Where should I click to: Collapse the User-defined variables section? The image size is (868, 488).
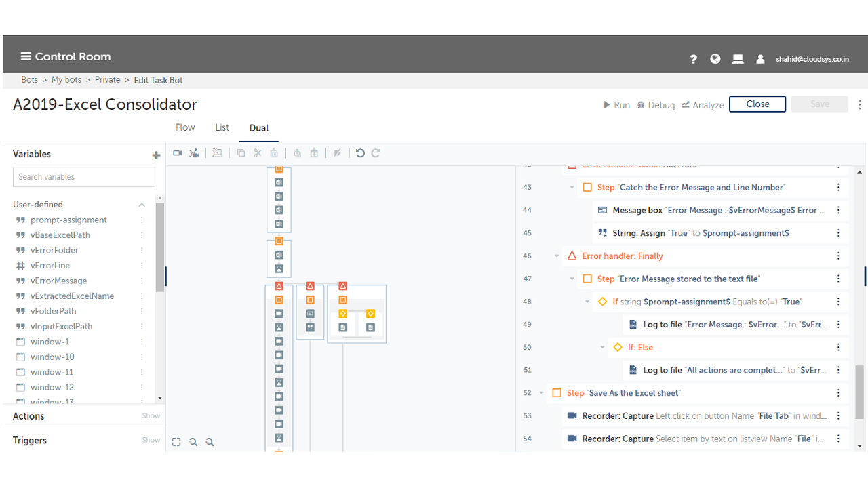pos(142,205)
